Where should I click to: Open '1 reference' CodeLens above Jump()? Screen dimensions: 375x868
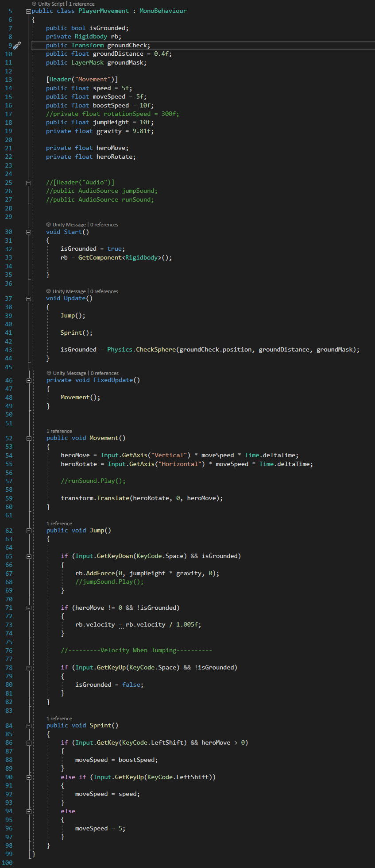pyautogui.click(x=59, y=524)
